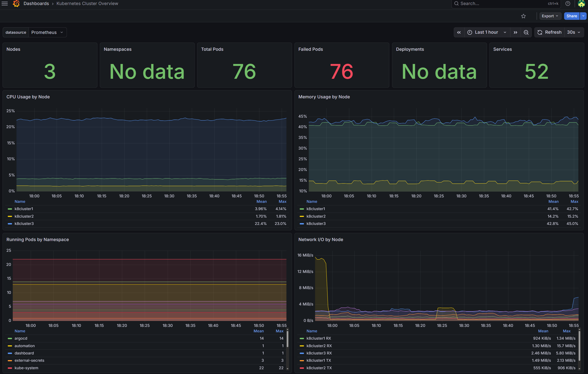Shift time range forward
The image size is (588, 374).
[x=515, y=32]
